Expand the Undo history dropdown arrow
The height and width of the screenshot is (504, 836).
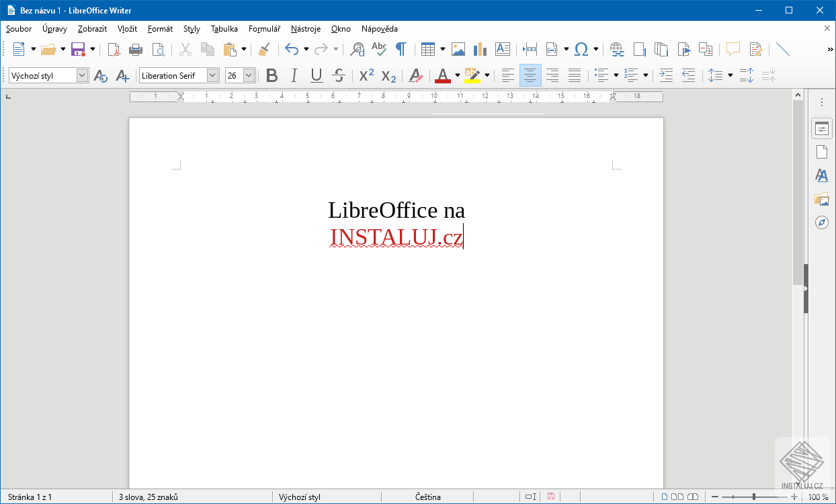(306, 49)
